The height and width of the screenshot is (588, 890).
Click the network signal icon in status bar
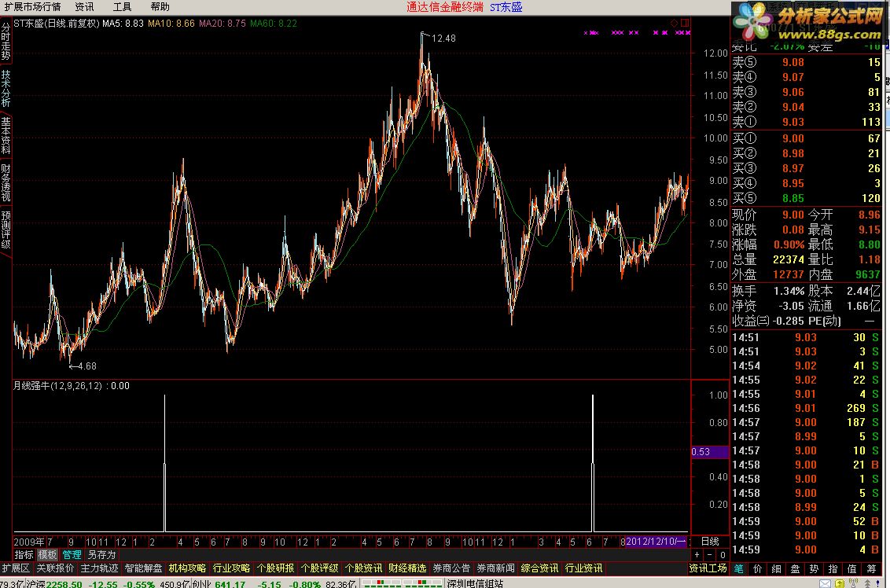(852, 583)
